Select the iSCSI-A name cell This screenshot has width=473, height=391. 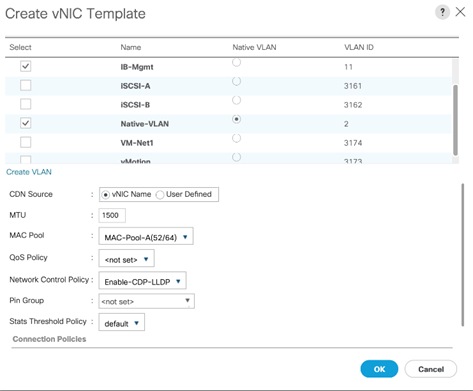135,86
